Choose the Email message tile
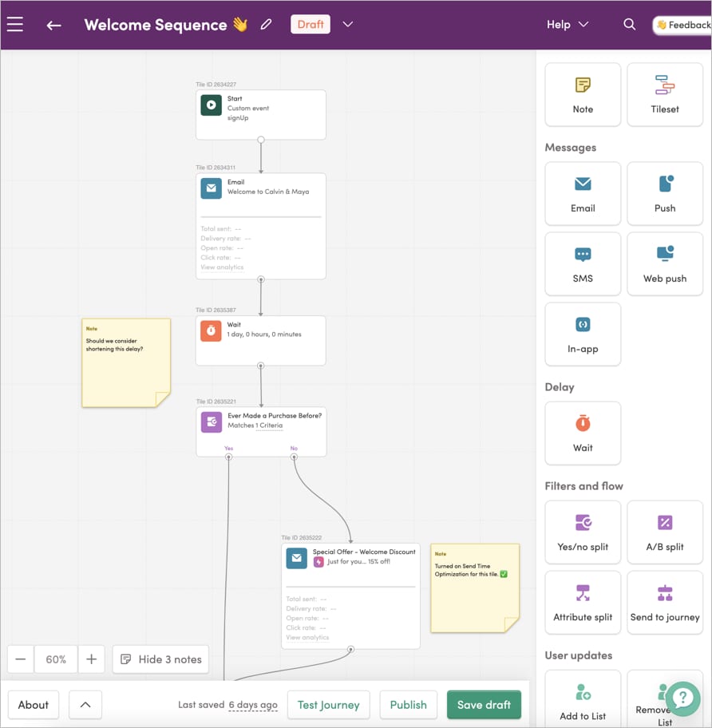The height and width of the screenshot is (728, 712). click(x=583, y=194)
